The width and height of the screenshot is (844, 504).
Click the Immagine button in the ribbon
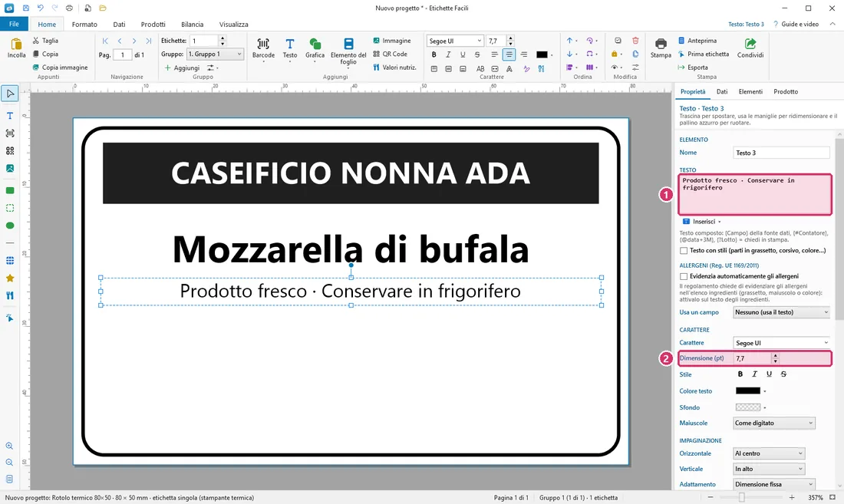tap(391, 41)
